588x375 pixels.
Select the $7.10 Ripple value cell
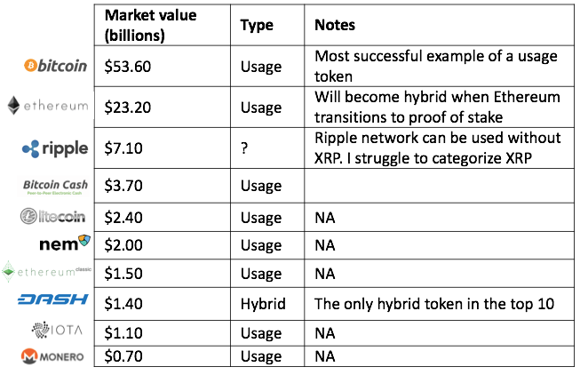[x=162, y=148]
